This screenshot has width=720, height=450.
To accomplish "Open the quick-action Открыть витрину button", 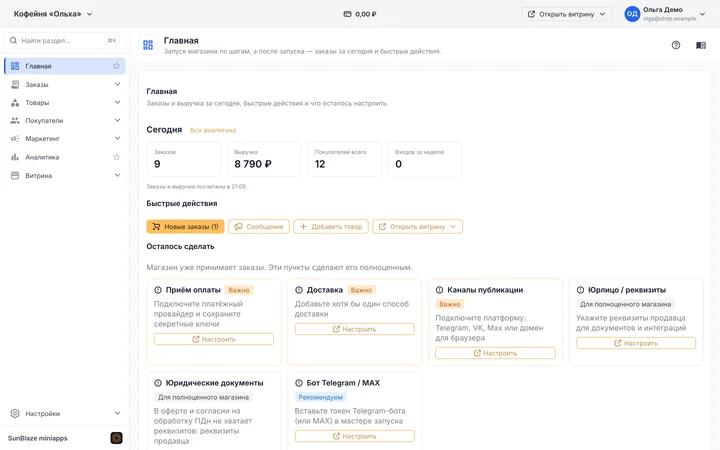I will point(417,226).
